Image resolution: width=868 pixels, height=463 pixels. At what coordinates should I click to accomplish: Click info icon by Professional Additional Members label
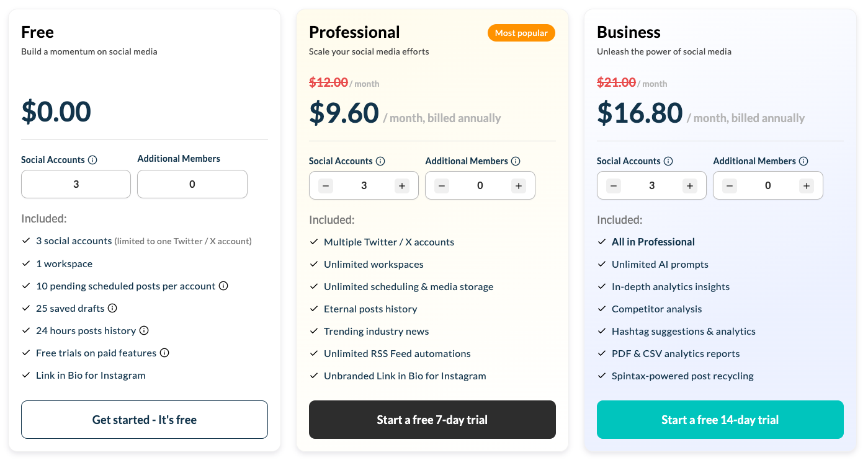[x=516, y=161]
